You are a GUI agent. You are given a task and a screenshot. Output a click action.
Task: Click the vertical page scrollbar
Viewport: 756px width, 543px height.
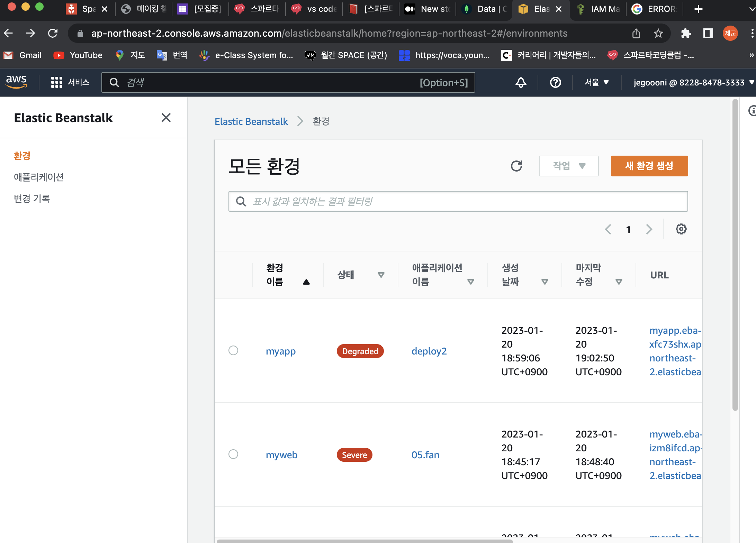click(x=735, y=255)
